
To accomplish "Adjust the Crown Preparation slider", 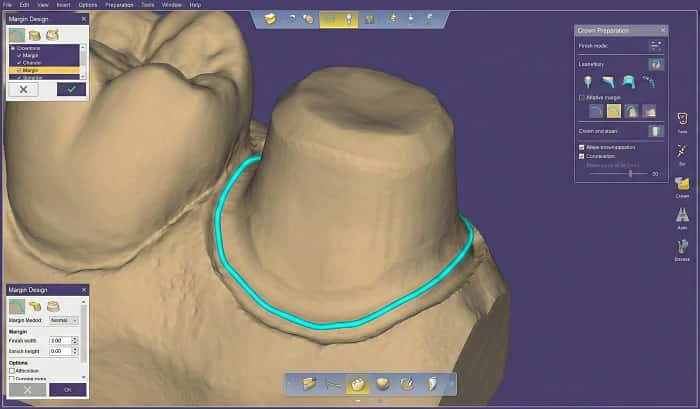I will click(629, 173).
